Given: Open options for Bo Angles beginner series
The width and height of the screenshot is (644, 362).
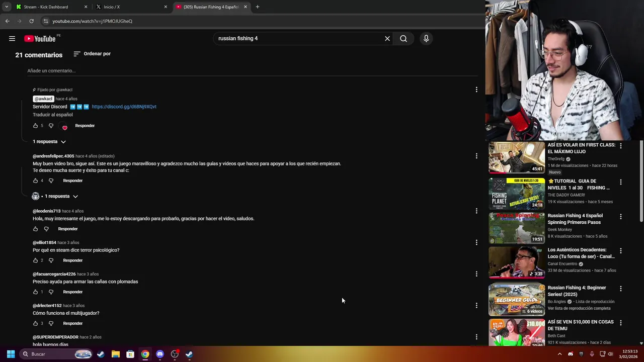Looking at the screenshot, I should (620, 289).
